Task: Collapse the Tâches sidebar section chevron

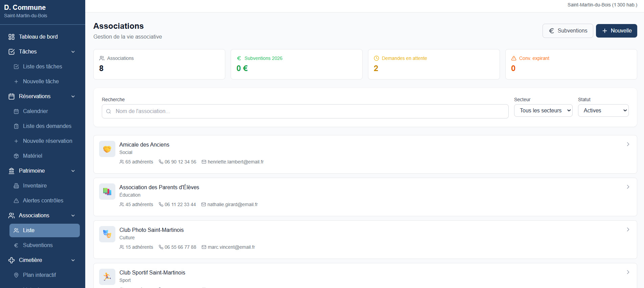Action: coord(73,52)
